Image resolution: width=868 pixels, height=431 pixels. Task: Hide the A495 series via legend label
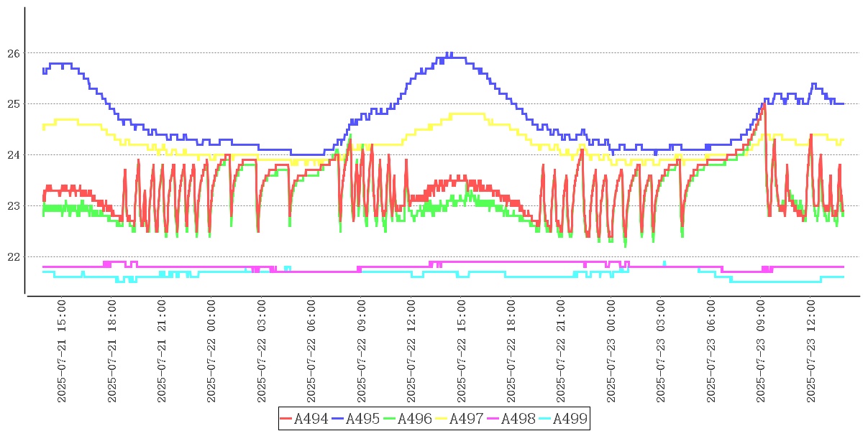(x=362, y=419)
